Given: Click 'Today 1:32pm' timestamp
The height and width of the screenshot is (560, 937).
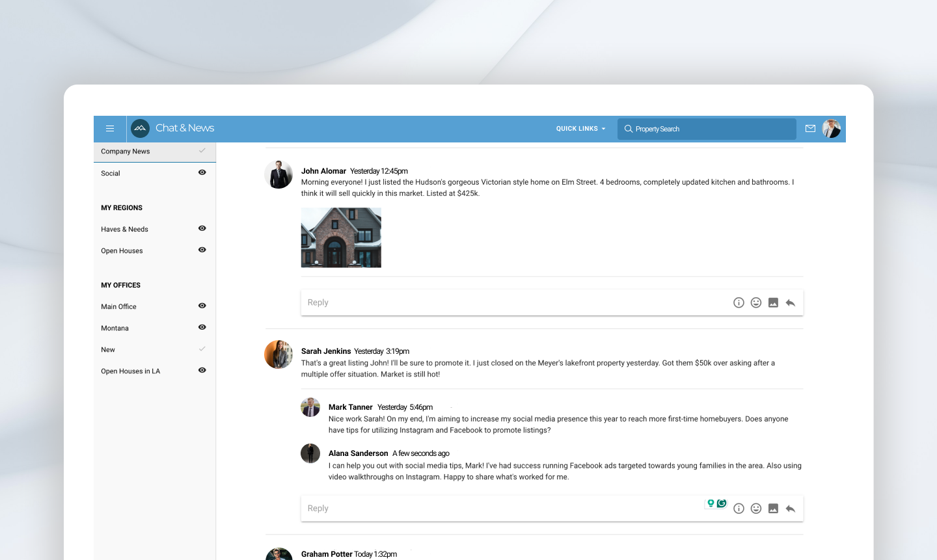Looking at the screenshot, I should (x=375, y=554).
